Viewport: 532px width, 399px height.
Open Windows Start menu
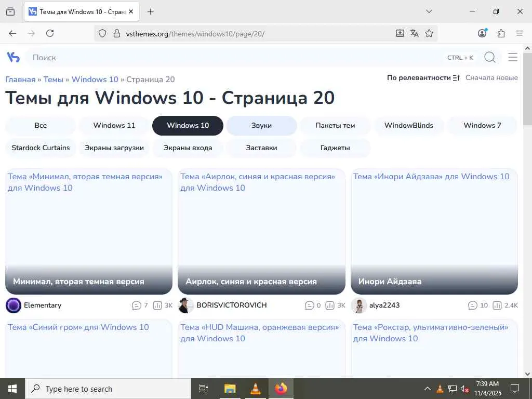point(12,389)
